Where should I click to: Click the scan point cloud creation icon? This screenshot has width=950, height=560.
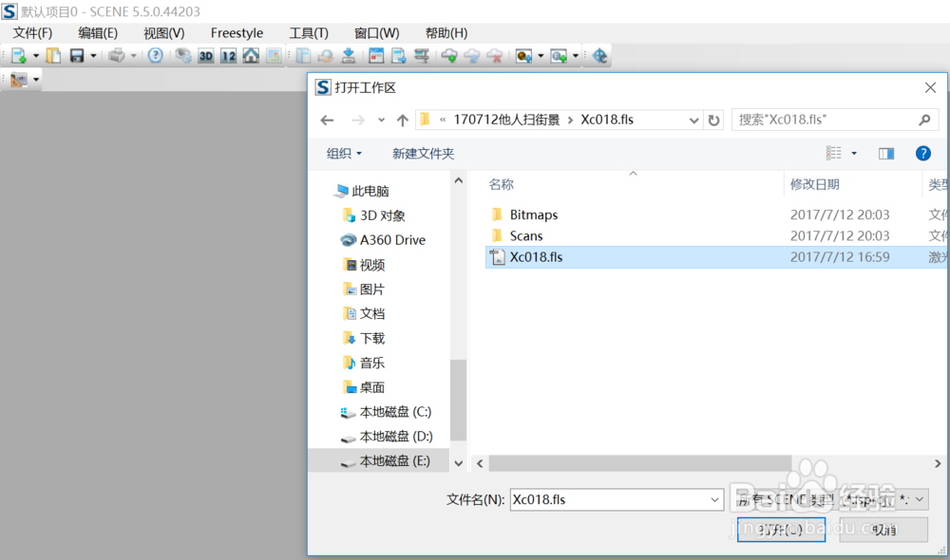click(x=523, y=56)
